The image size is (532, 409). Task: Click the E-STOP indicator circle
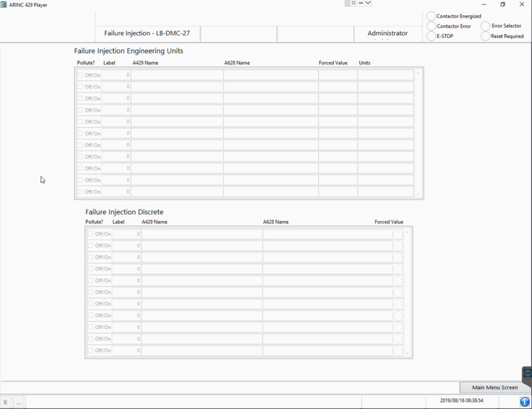pos(431,36)
